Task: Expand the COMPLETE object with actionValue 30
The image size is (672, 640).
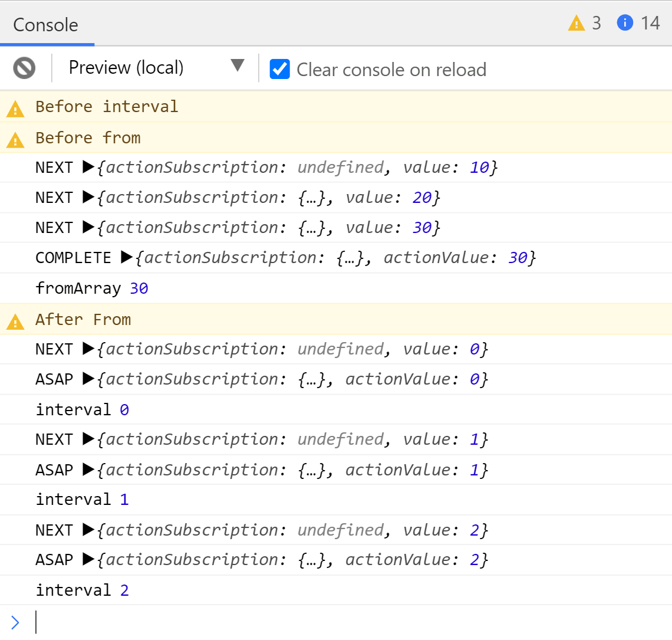Action: (x=127, y=257)
